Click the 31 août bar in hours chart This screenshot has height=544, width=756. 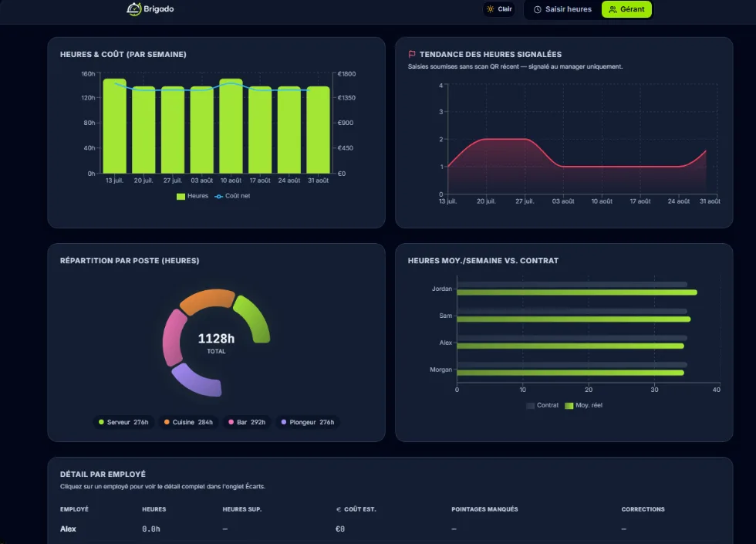tap(318, 130)
